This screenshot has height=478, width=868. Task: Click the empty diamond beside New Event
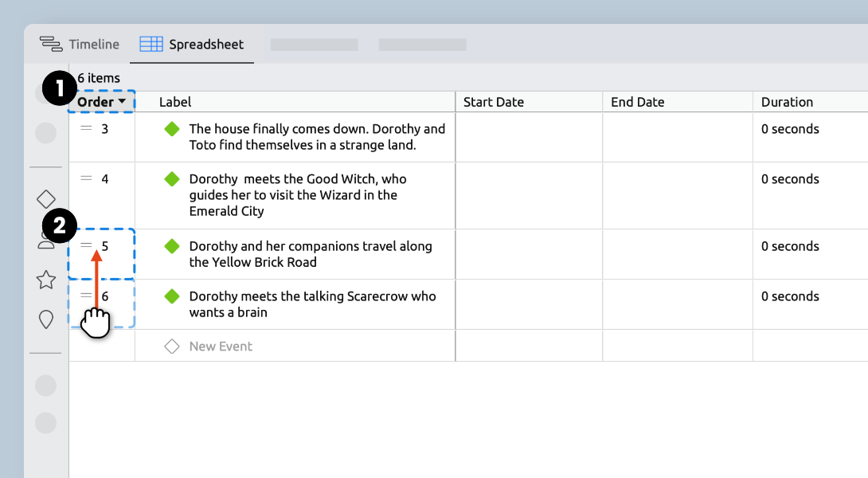point(172,347)
